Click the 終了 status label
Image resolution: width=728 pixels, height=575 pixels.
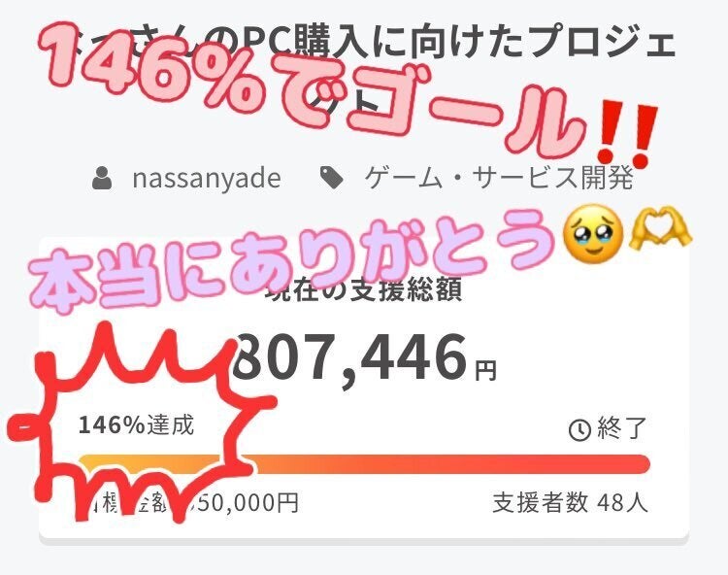[621, 428]
